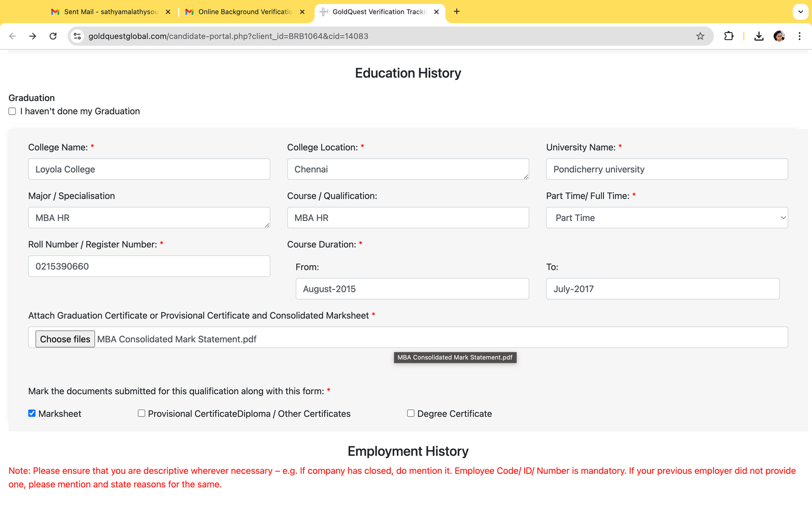Open the browser extensions puzzle icon
The height and width of the screenshot is (508, 812).
(729, 36)
